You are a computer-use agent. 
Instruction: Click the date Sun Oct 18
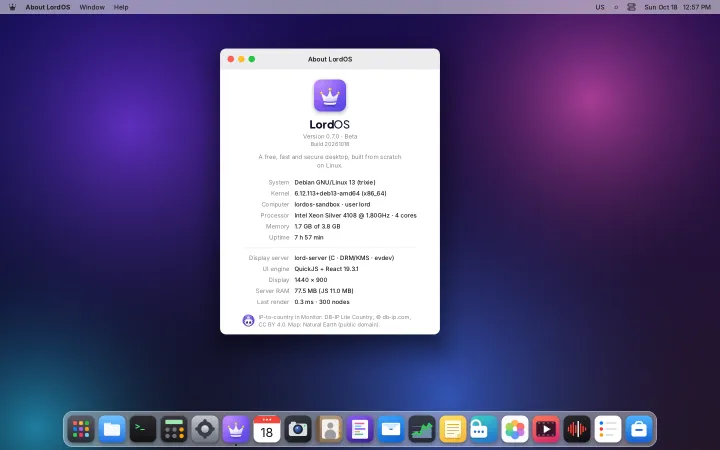pyautogui.click(x=661, y=7)
